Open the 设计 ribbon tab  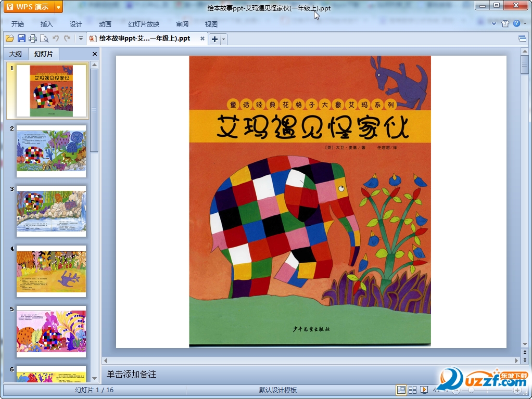point(75,24)
